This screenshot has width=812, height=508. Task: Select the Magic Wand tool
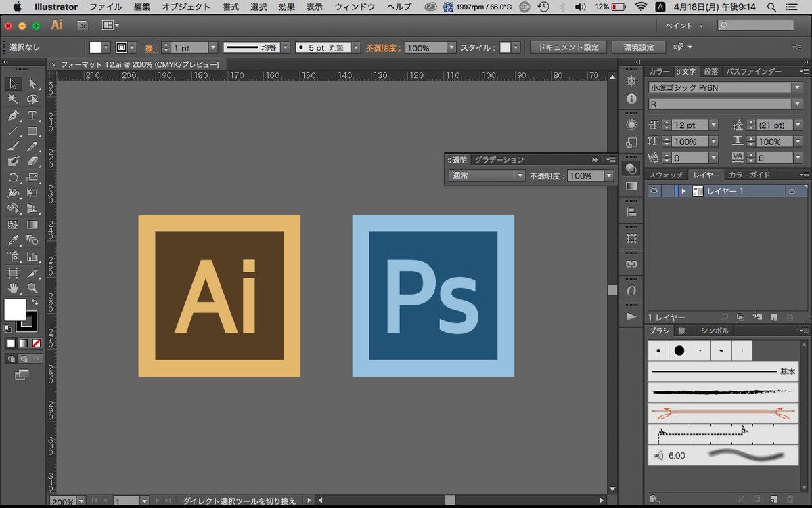pyautogui.click(x=13, y=100)
